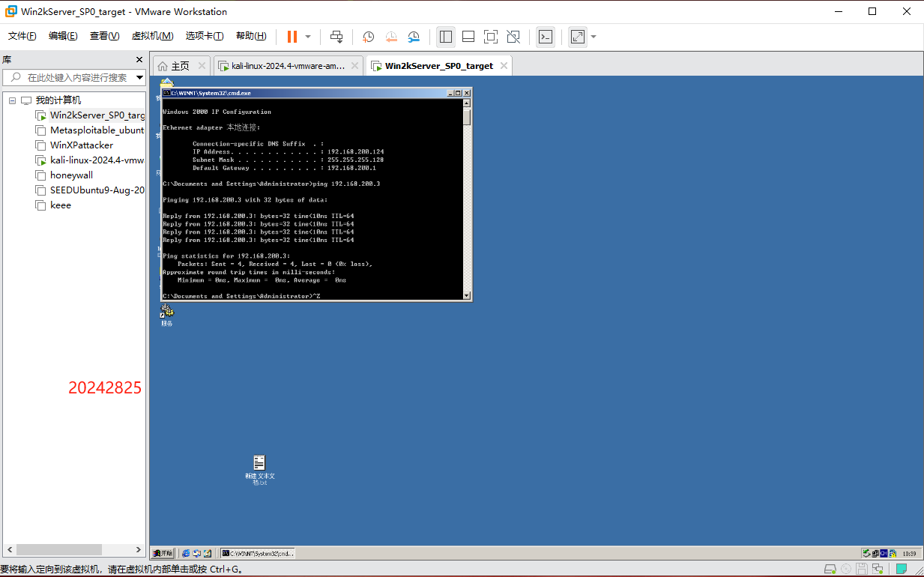Toggle the console view button
The width and height of the screenshot is (924, 577).
pyautogui.click(x=546, y=37)
